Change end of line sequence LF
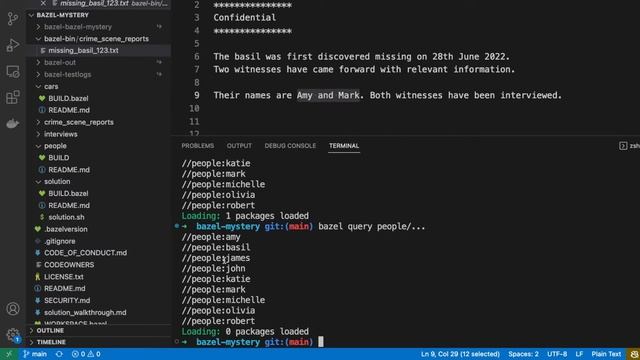 click(579, 354)
